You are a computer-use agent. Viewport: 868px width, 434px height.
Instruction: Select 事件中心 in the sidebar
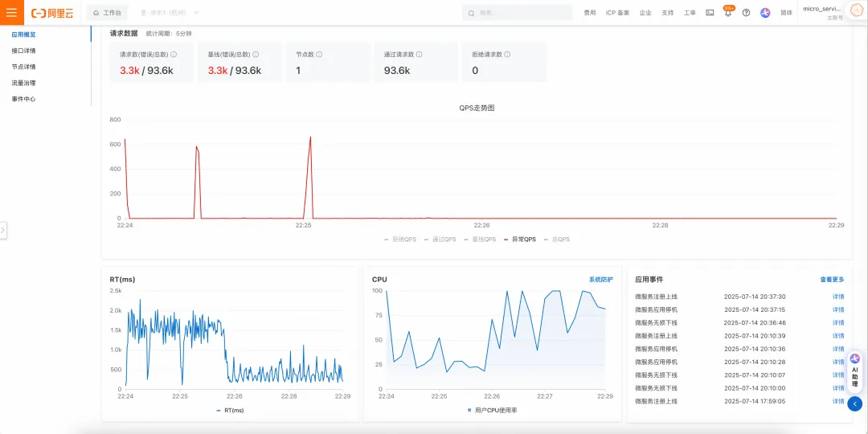pos(24,99)
